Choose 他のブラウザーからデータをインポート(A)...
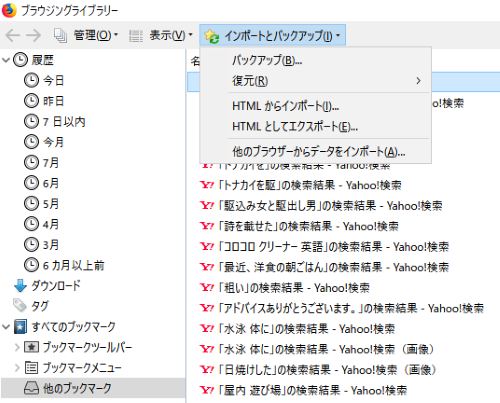 [x=315, y=152]
